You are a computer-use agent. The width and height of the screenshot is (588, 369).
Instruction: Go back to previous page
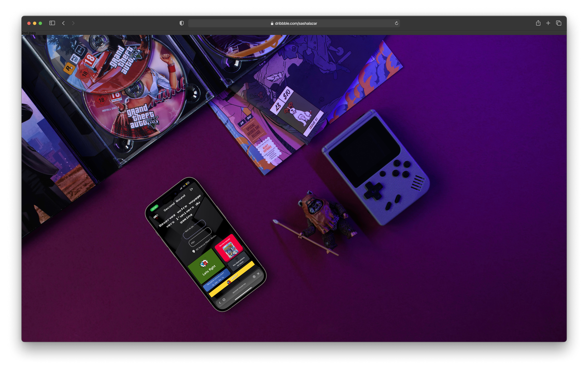[x=63, y=23]
